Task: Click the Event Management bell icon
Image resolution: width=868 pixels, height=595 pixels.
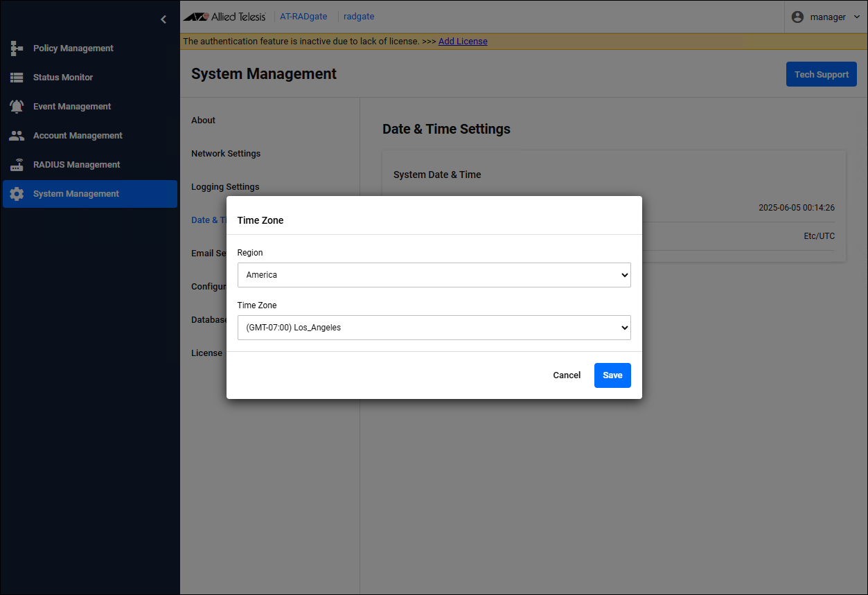Action: tap(17, 107)
